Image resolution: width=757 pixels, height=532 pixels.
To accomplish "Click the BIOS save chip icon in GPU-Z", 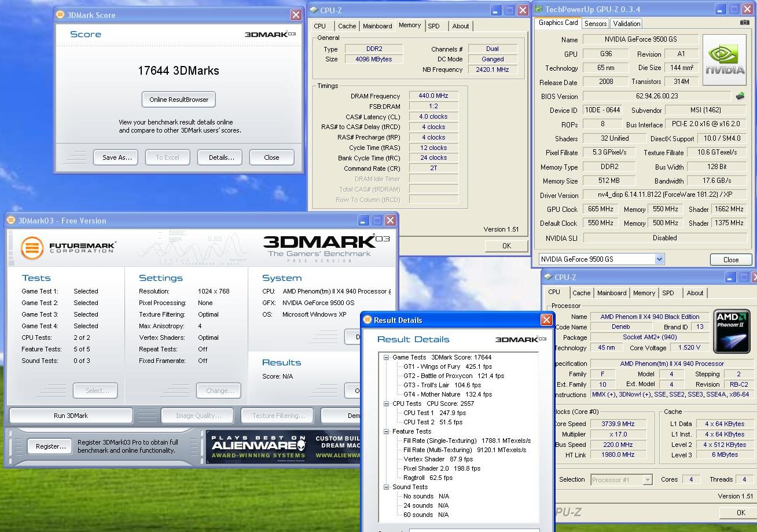I will (x=740, y=96).
